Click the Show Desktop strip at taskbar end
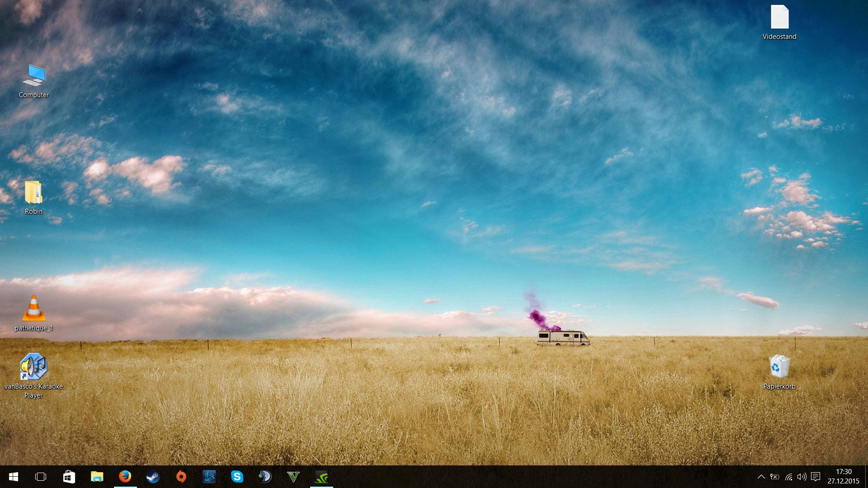This screenshot has height=488, width=868. click(x=866, y=477)
